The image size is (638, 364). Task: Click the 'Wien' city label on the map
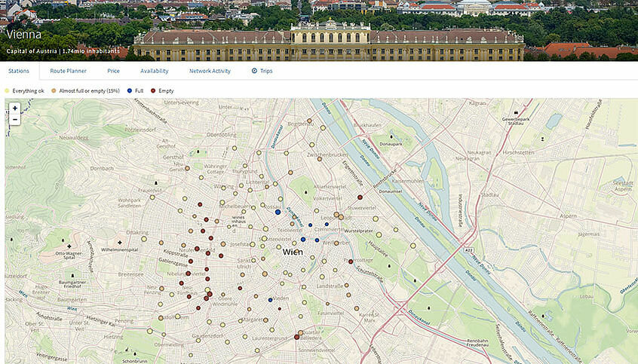click(293, 252)
